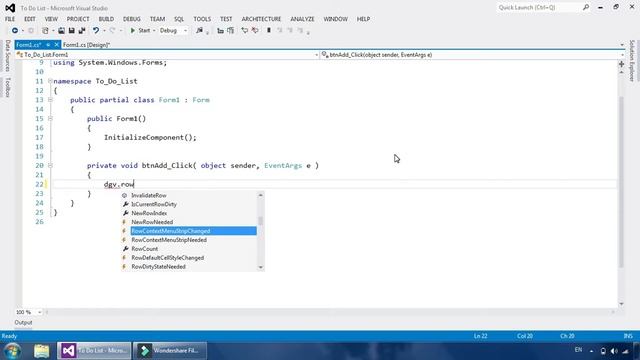Open the TEAM menu

point(157,19)
